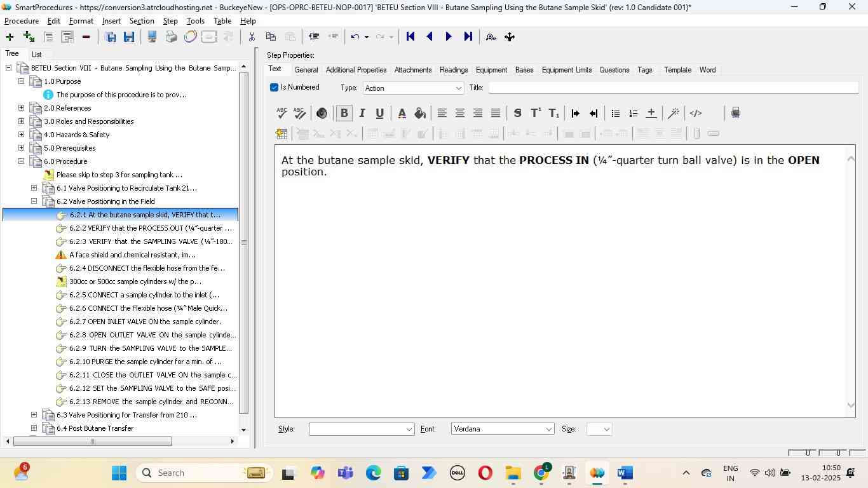This screenshot has width=868, height=488.
Task: Click the ABC spell check icon
Action: coord(281,113)
